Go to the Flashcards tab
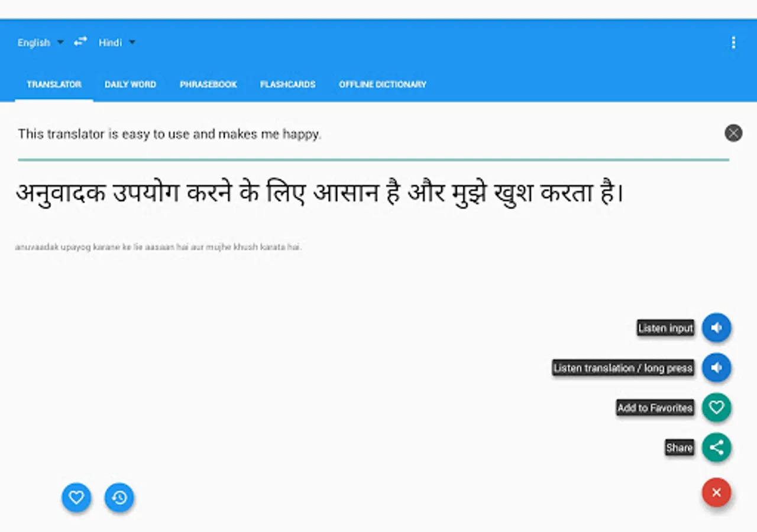 287,85
